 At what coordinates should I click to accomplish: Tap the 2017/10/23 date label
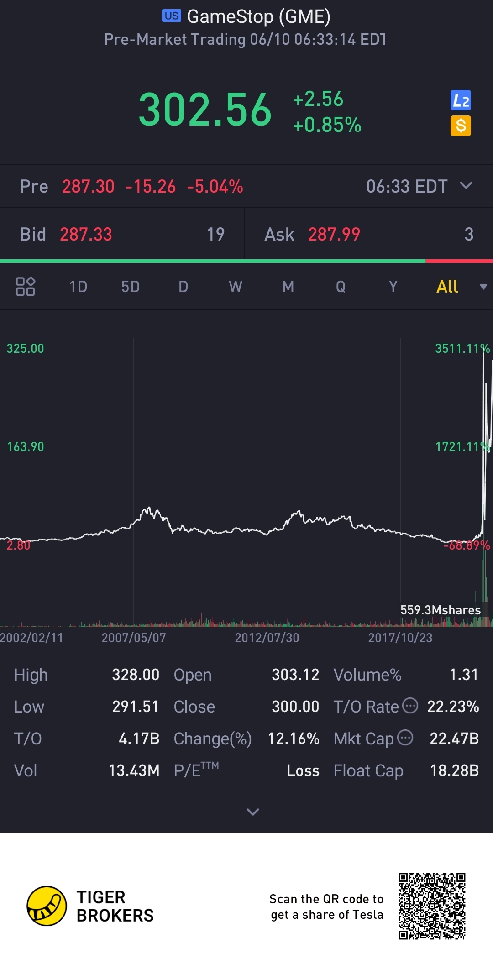click(400, 638)
